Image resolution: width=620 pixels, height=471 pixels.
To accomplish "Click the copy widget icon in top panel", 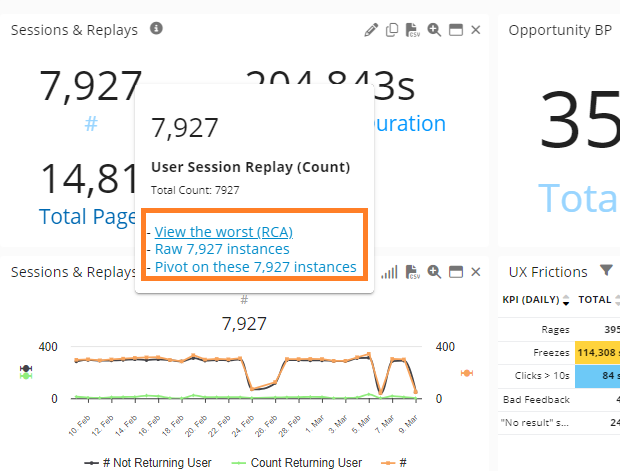I will [392, 30].
